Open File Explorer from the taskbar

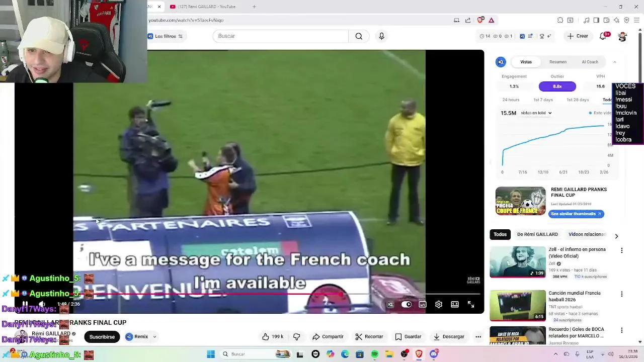[389, 354]
